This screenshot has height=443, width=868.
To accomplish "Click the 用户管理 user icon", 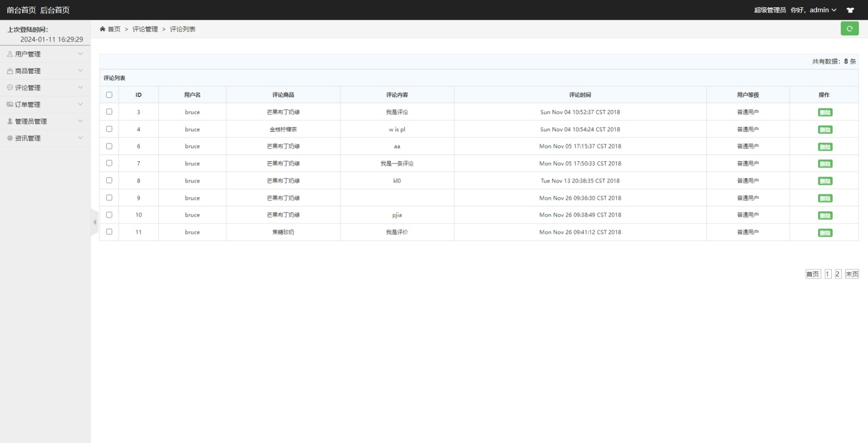I will pyautogui.click(x=10, y=54).
